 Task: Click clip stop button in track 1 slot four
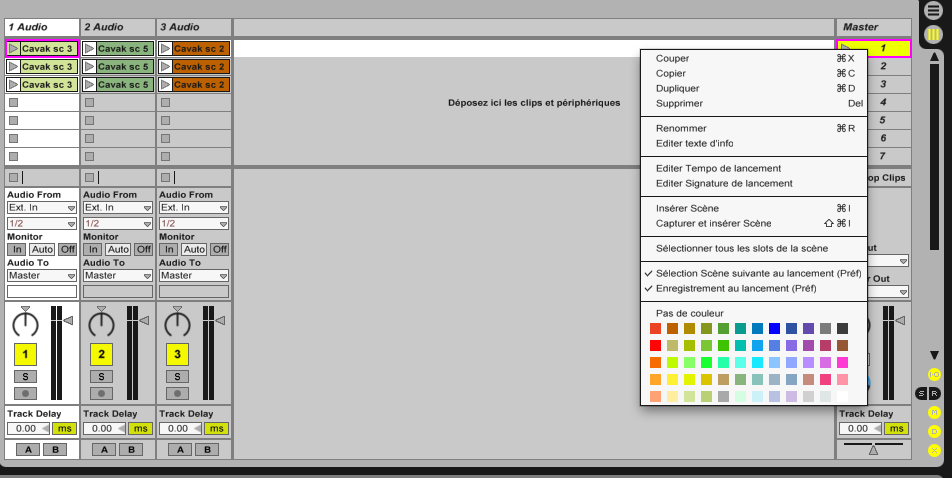point(13,102)
